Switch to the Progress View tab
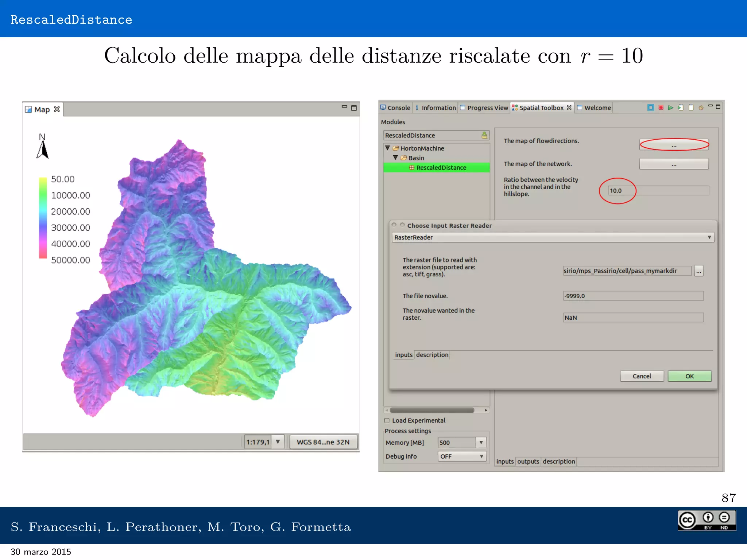This screenshot has width=747, height=560. point(484,108)
